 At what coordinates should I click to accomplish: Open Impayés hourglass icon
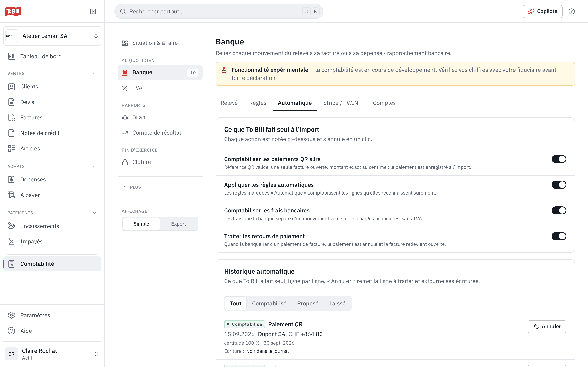tap(11, 242)
